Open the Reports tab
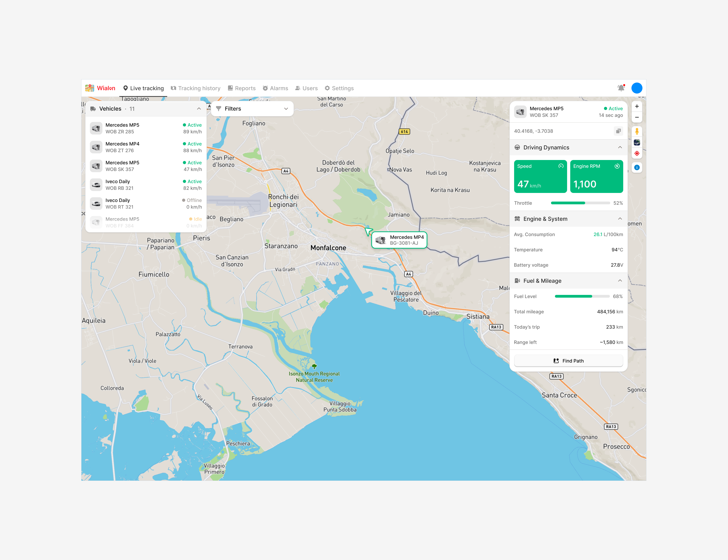Image resolution: width=728 pixels, height=560 pixels. (x=242, y=88)
